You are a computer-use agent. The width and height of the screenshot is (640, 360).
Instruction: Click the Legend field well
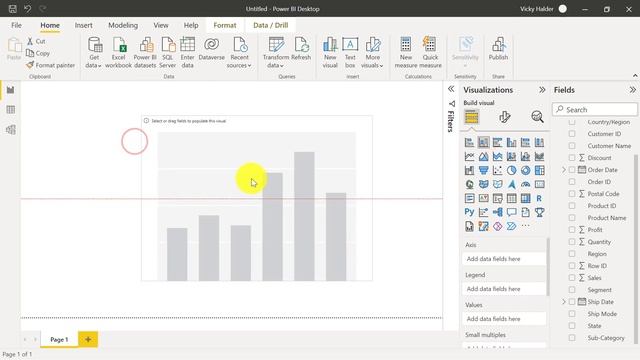(x=504, y=289)
